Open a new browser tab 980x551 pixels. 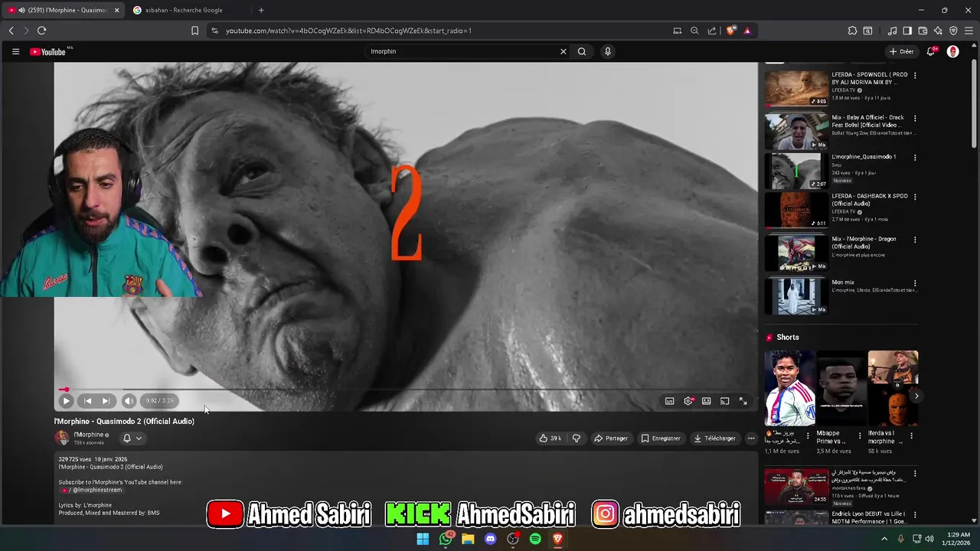point(261,10)
